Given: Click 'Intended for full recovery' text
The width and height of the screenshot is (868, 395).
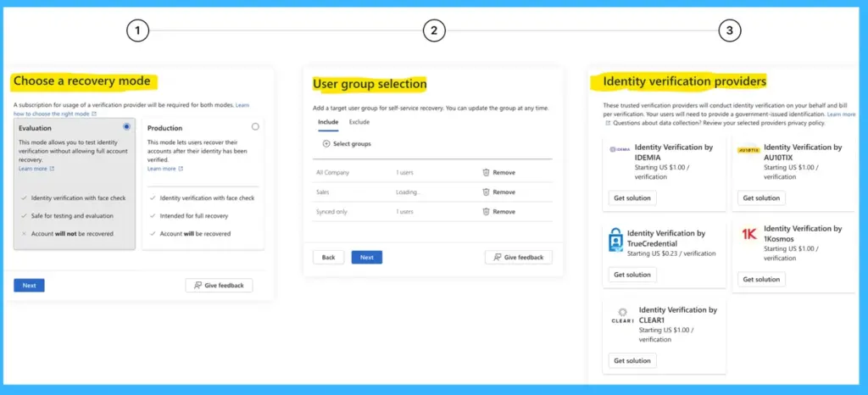Looking at the screenshot, I should click(x=194, y=216).
